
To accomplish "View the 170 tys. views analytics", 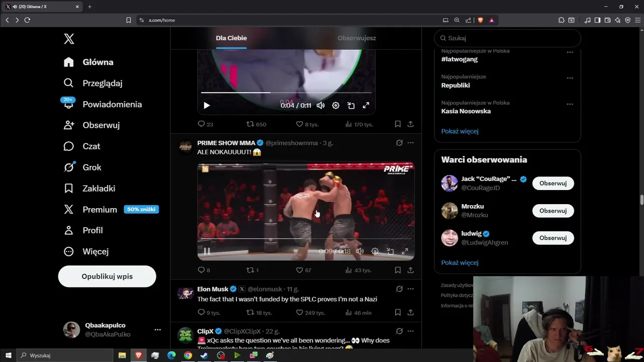I will [359, 124].
